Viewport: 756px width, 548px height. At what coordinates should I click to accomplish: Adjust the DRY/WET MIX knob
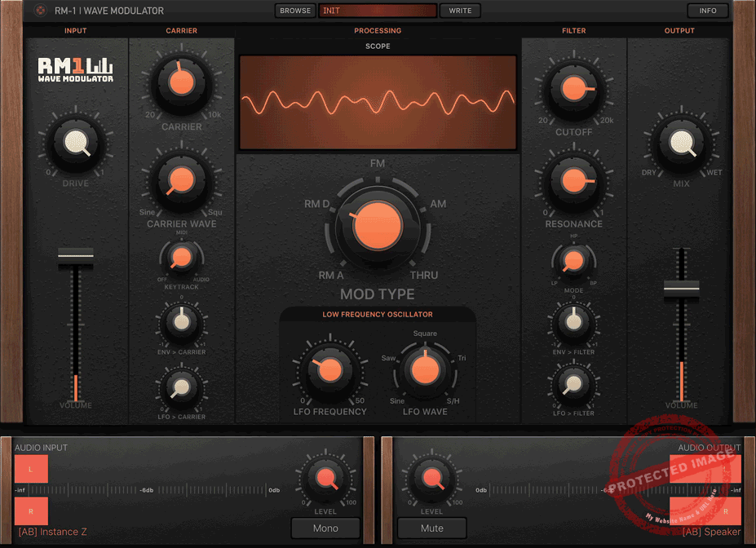click(x=681, y=143)
